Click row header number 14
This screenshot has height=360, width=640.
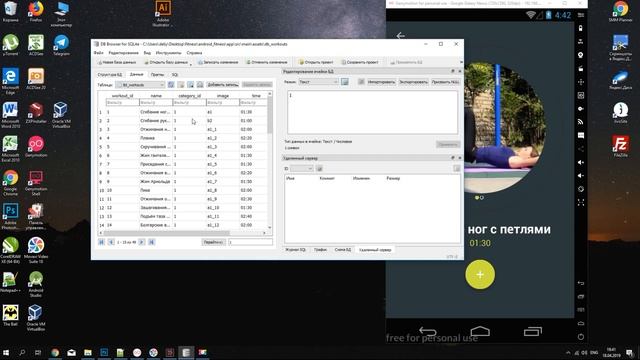[101, 225]
